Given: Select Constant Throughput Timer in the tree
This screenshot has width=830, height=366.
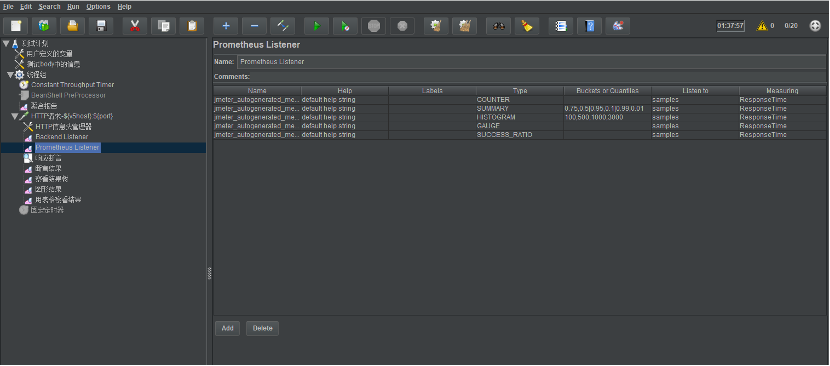Looking at the screenshot, I should pyautogui.click(x=72, y=85).
